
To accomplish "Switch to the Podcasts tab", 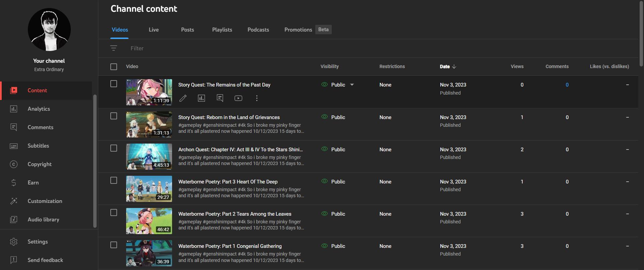I will (258, 30).
